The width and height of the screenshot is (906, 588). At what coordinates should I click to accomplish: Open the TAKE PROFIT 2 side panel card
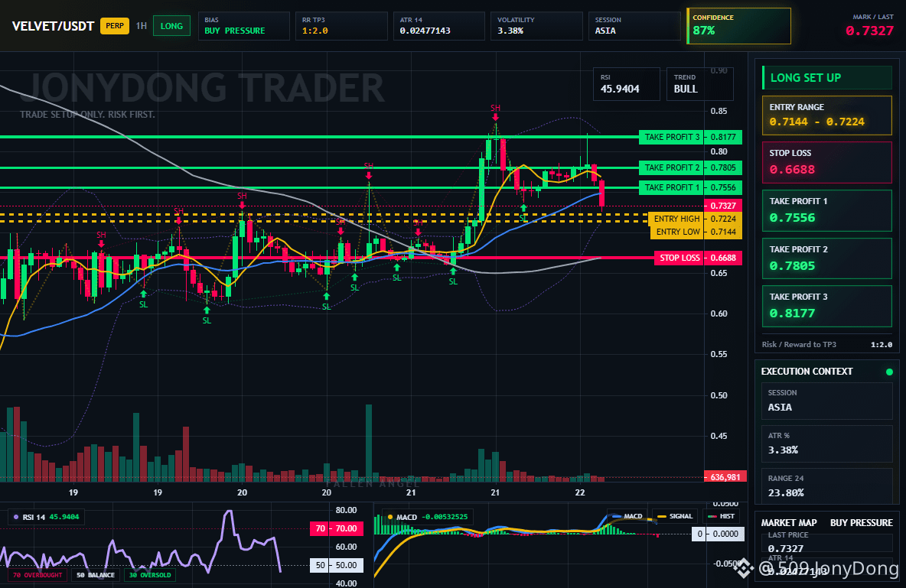point(827,258)
